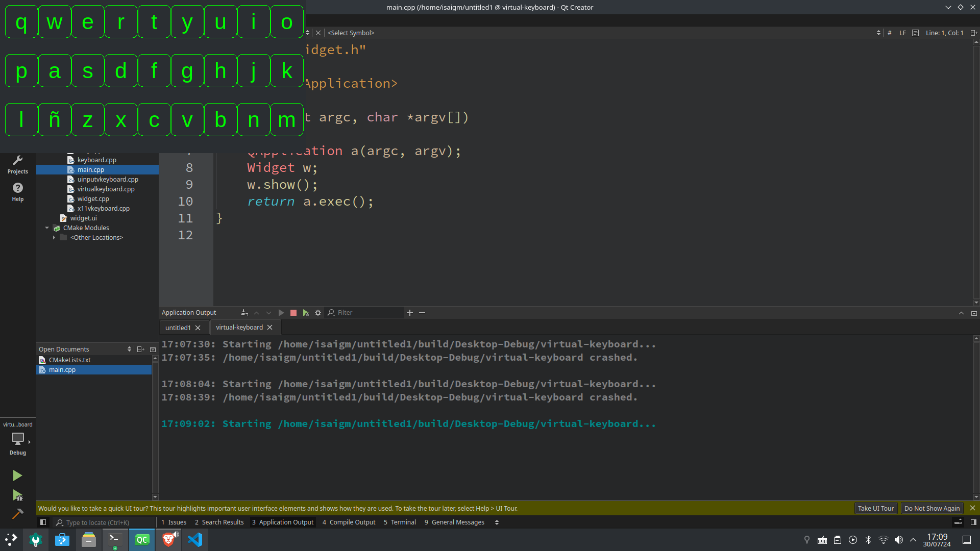This screenshot has height=551, width=980.
Task: Click the Type to locate field
Action: (104, 522)
